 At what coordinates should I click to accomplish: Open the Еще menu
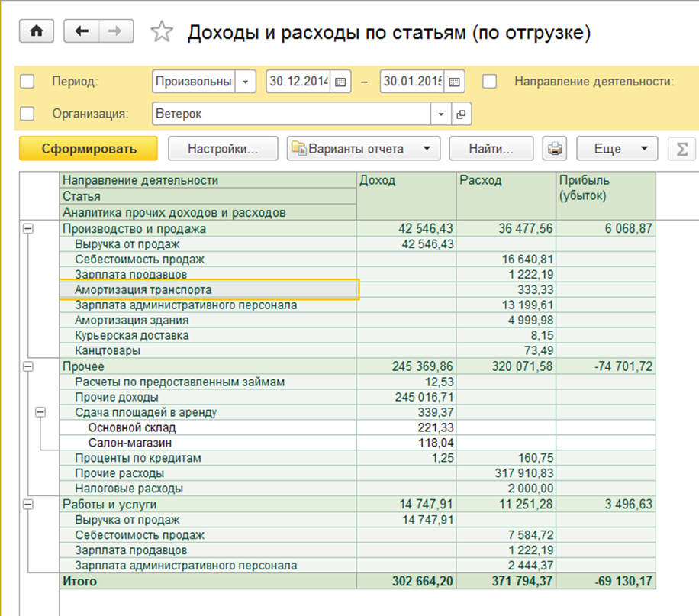tap(617, 149)
